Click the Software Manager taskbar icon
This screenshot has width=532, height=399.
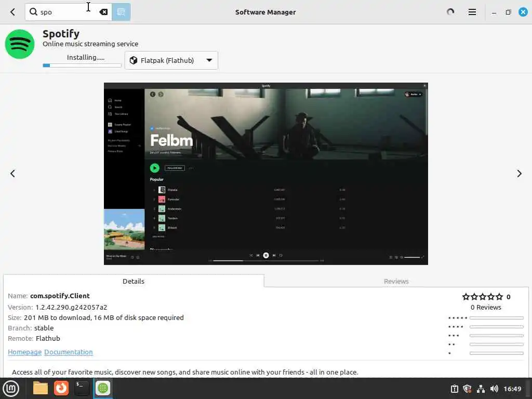point(103,388)
